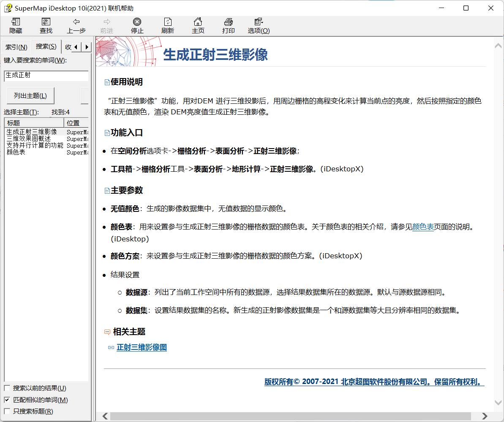Open the 颜色表 hyperlink in 主要参数
The width and height of the screenshot is (504, 422).
[423, 227]
